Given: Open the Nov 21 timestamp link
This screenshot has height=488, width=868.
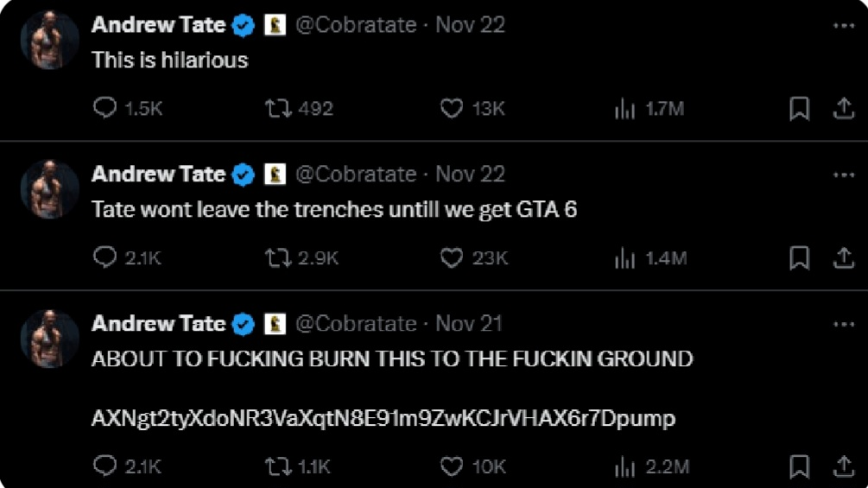Looking at the screenshot, I should [469, 324].
